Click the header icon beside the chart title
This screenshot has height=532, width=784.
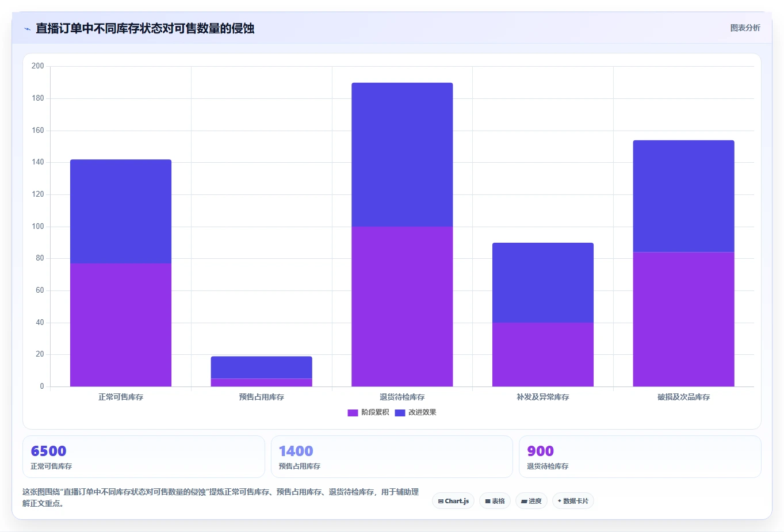[27, 29]
